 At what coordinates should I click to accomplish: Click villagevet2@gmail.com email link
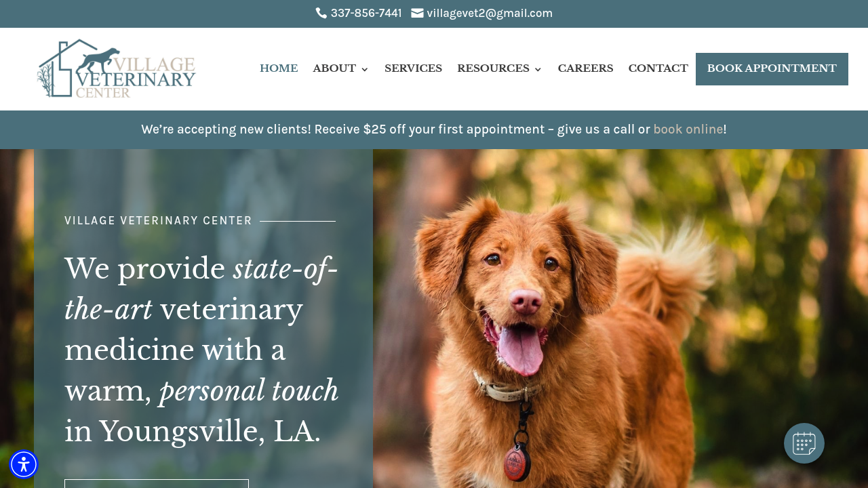(x=490, y=13)
